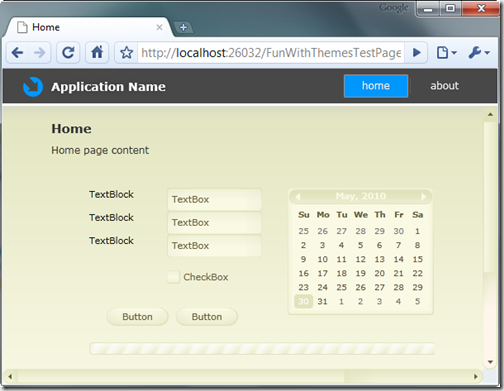This screenshot has width=504, height=391.
Task: Bookmark this page with the star icon
Action: point(127,53)
